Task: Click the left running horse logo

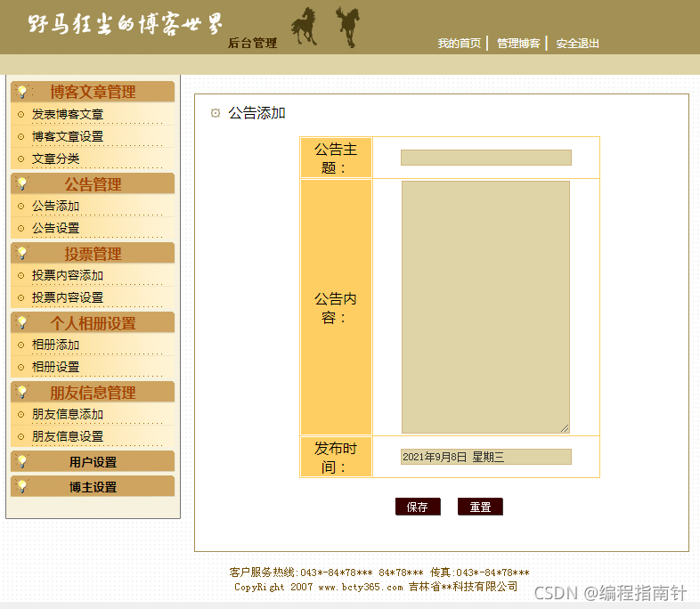Action: (x=305, y=27)
